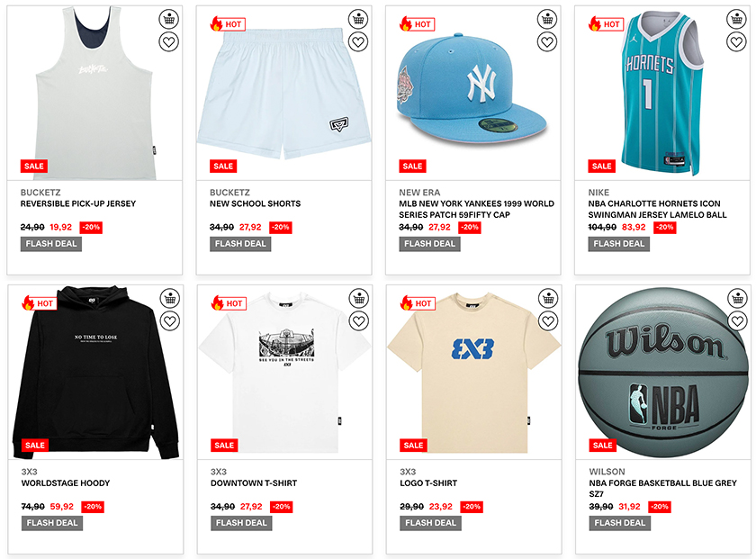Toggle wishlist heart for Yankees cap
This screenshot has height=559, width=756.
547,42
